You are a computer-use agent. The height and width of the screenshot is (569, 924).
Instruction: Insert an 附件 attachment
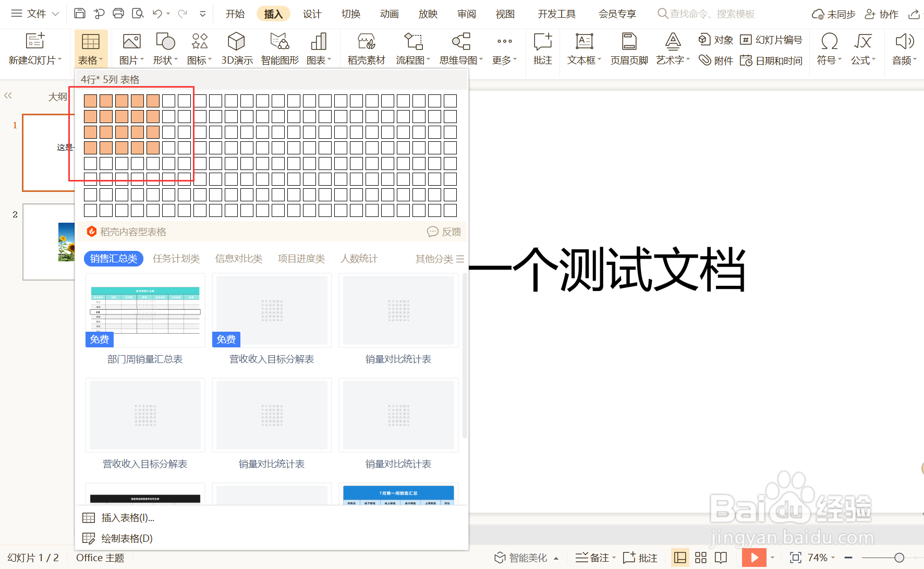coord(716,60)
